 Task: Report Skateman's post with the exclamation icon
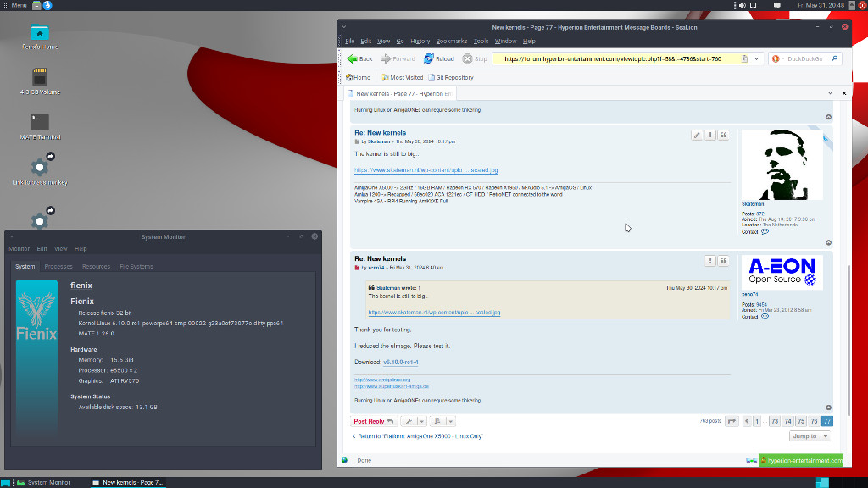pyautogui.click(x=710, y=135)
